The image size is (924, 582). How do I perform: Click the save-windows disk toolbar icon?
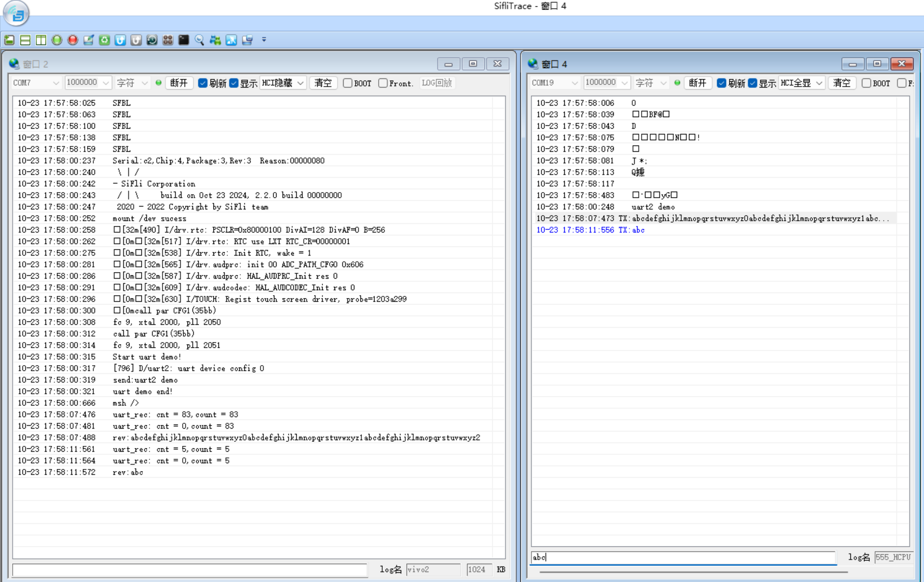pyautogui.click(x=247, y=40)
